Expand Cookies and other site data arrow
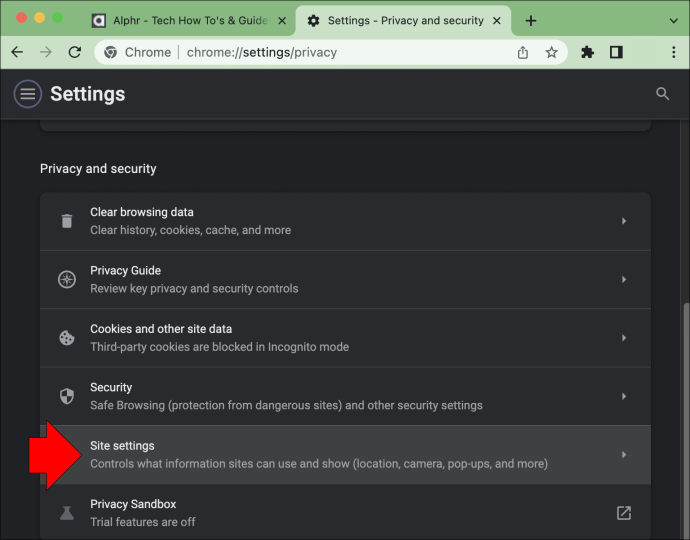 (624, 338)
